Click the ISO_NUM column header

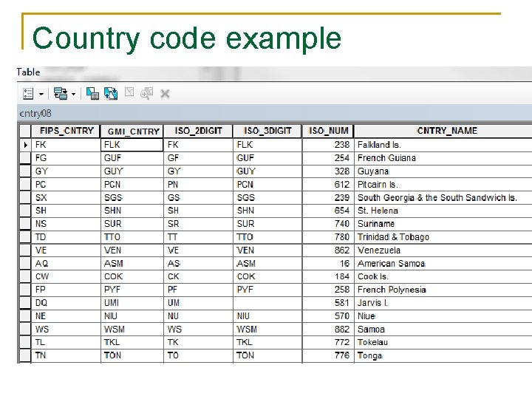coord(328,131)
